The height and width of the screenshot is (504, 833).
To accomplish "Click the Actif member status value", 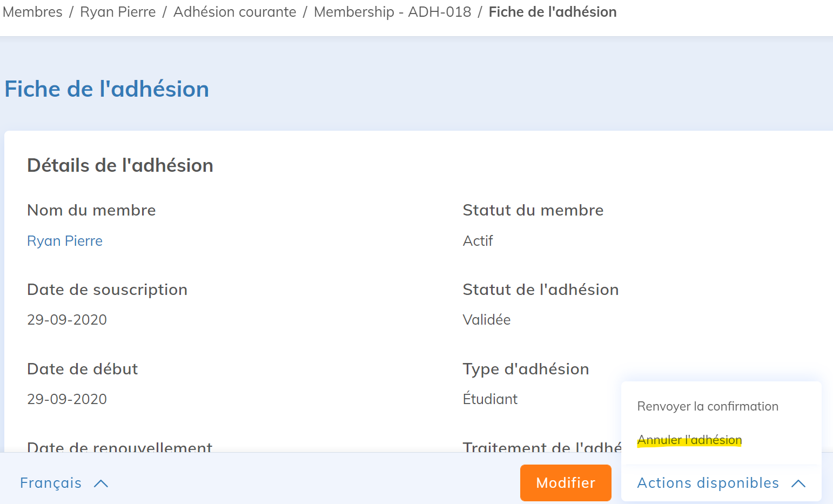I will [x=478, y=241].
